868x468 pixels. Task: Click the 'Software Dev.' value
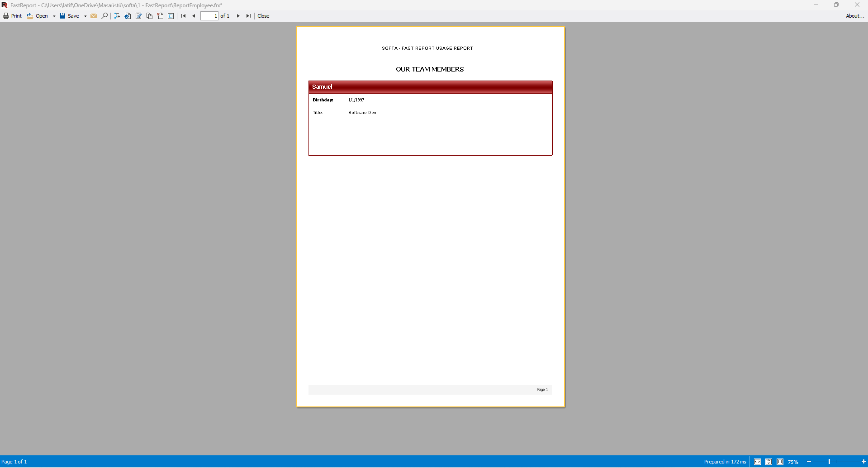pos(363,112)
